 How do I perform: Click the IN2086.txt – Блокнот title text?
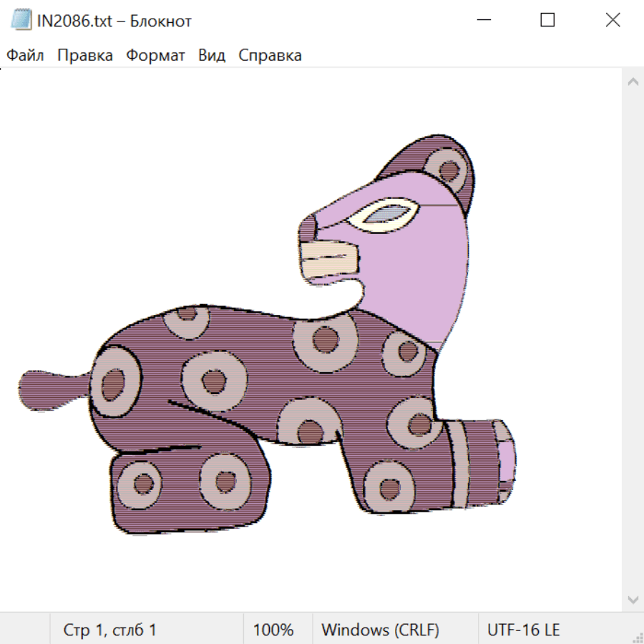(x=114, y=21)
